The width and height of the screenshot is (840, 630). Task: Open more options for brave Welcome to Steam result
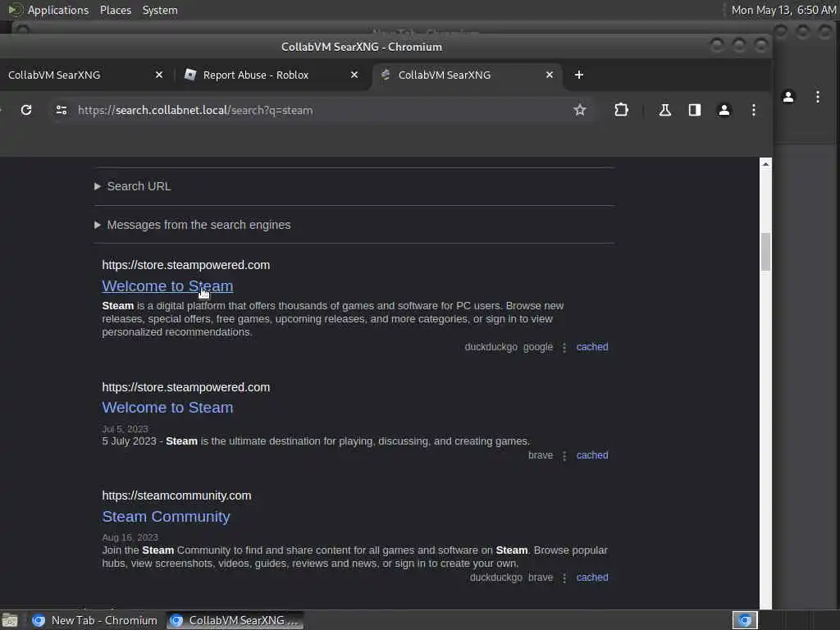[564, 456]
